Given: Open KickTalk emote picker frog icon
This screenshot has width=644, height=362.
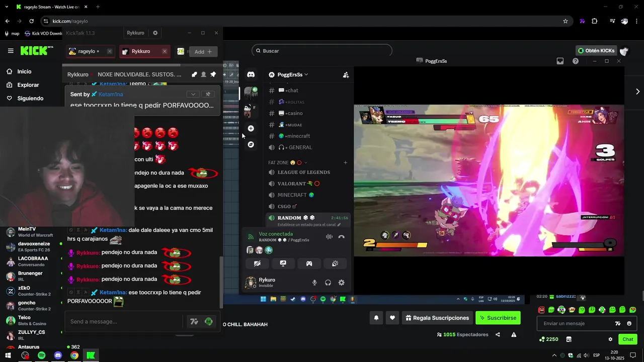Looking at the screenshot, I should pos(208,322).
